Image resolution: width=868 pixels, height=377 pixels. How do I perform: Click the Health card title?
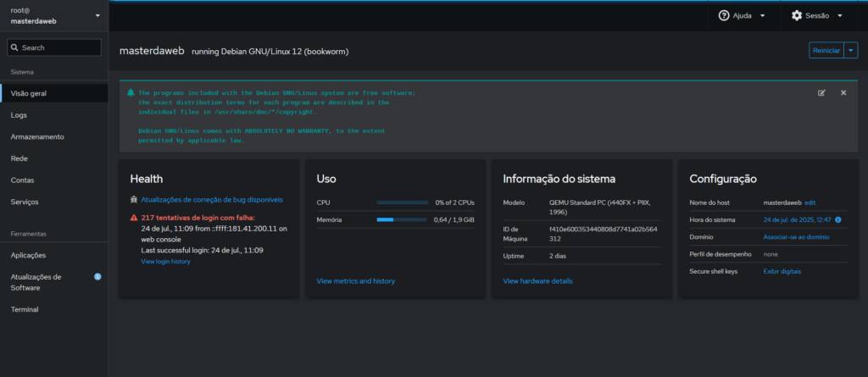pos(146,179)
